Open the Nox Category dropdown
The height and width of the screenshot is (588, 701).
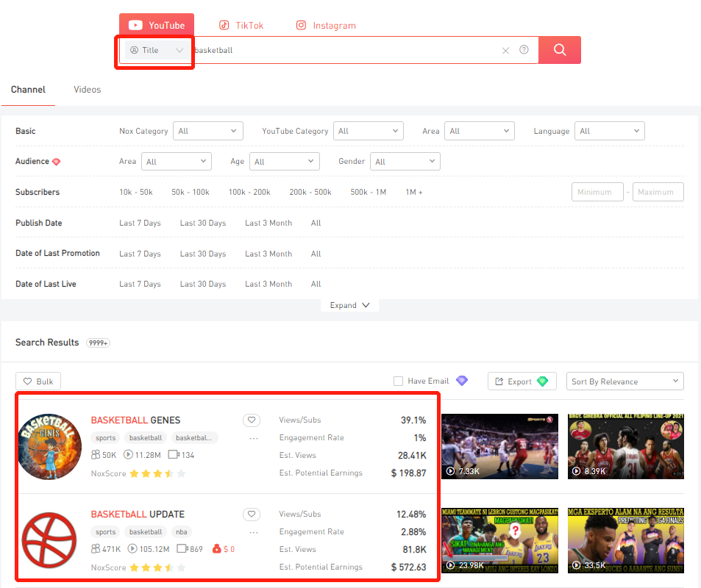[x=207, y=132]
